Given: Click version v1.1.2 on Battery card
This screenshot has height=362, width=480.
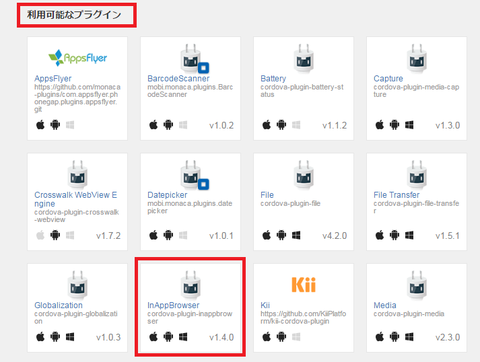Looking at the screenshot, I should (x=334, y=126).
